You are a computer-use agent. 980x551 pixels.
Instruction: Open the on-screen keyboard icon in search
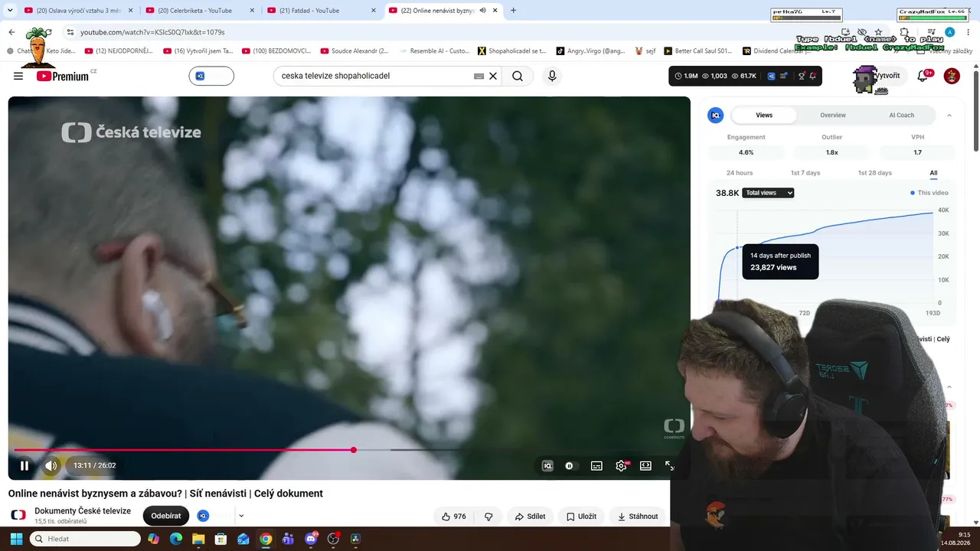[479, 76]
